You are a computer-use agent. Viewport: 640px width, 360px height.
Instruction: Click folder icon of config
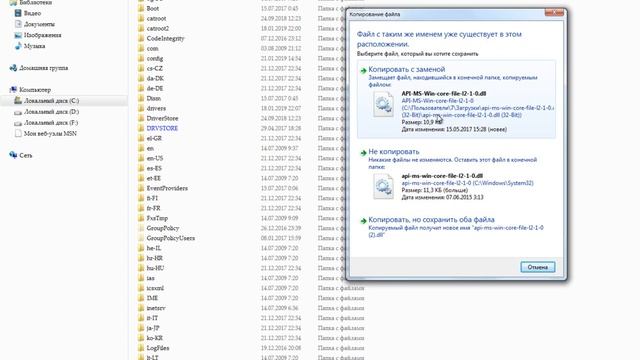(x=141, y=58)
